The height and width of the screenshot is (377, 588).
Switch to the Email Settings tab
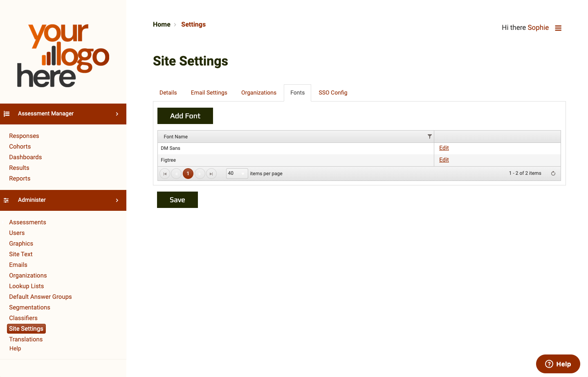(209, 93)
